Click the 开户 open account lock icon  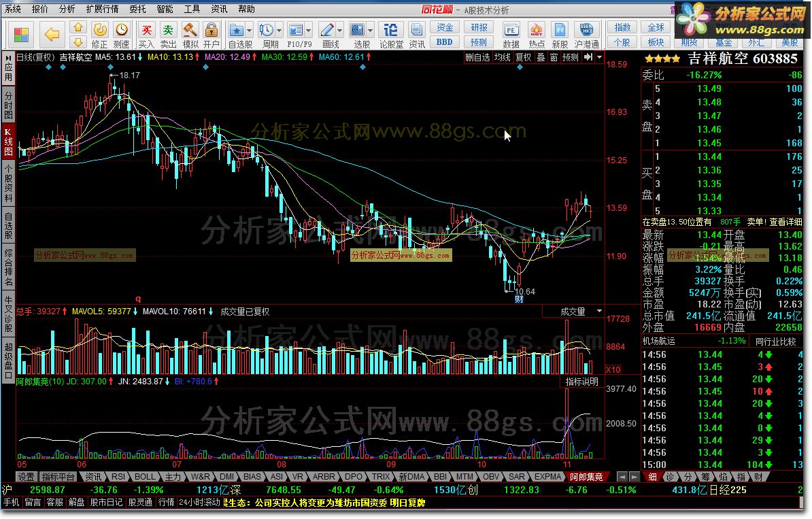(211, 35)
